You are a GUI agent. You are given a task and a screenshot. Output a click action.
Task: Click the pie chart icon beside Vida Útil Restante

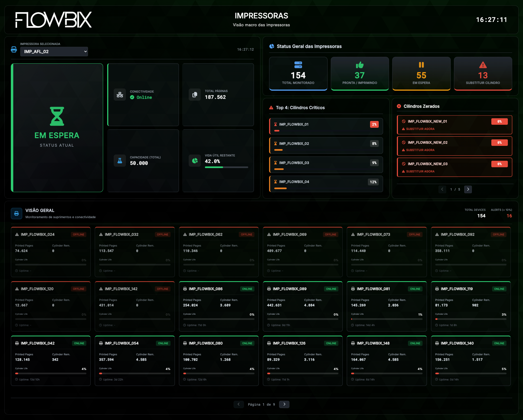(x=195, y=161)
